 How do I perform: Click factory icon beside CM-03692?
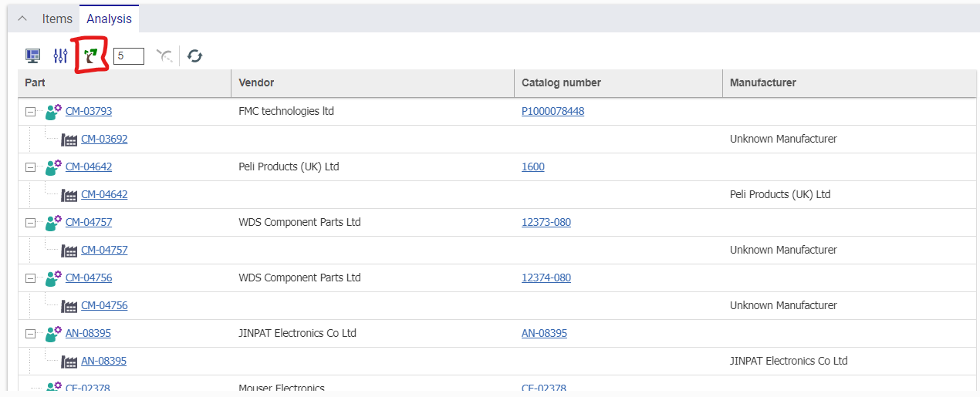[69, 140]
